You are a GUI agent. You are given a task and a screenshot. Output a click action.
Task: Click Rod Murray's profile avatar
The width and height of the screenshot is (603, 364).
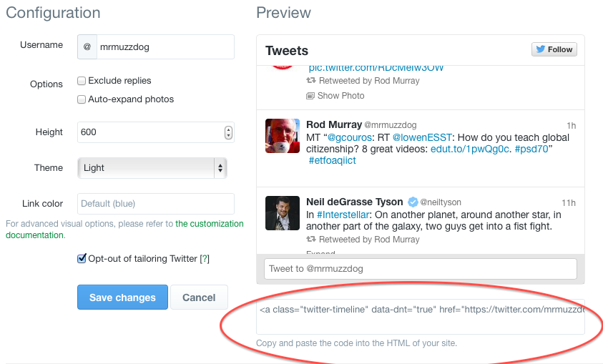click(x=282, y=136)
